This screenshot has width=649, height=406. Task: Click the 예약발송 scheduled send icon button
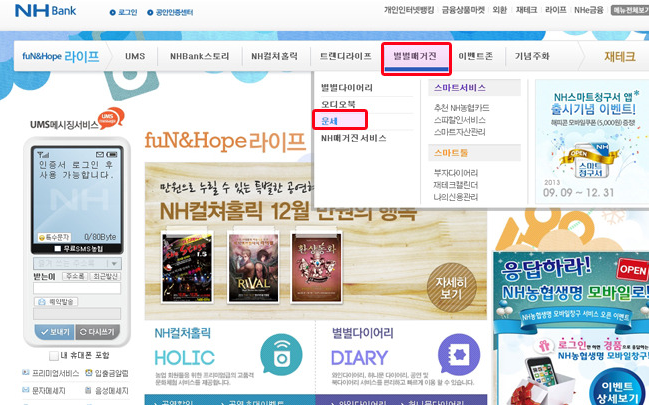(56, 302)
